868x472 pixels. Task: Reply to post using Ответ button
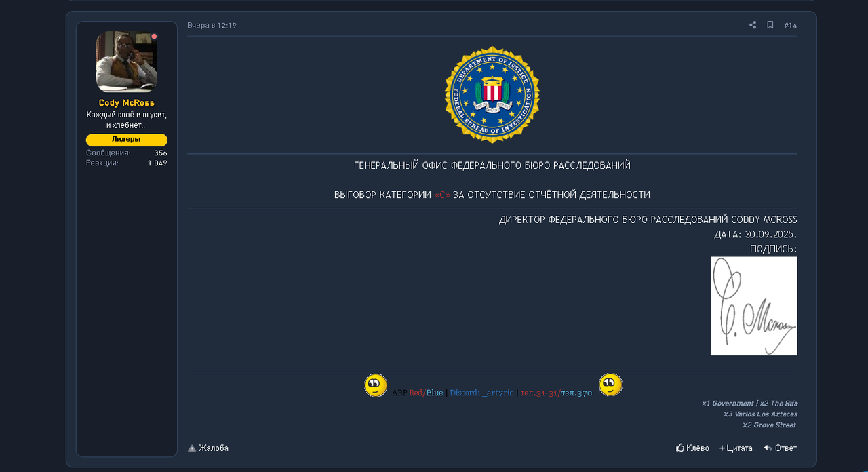[x=781, y=448]
